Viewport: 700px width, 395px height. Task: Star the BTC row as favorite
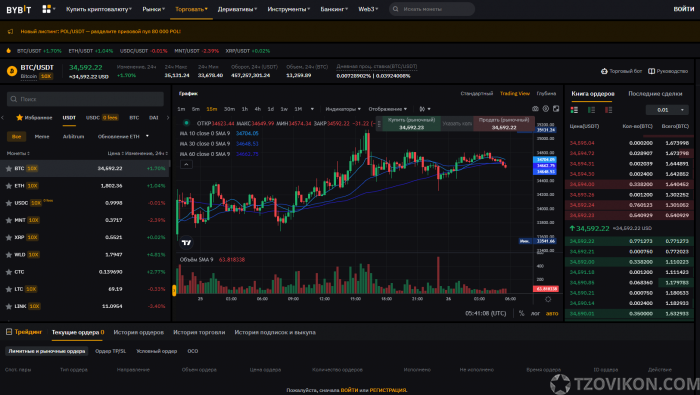8,169
